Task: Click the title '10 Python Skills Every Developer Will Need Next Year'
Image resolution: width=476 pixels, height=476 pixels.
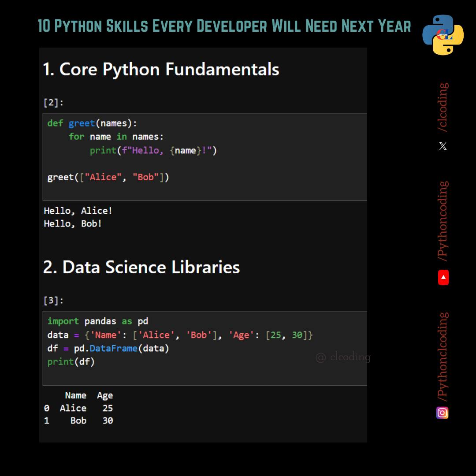Action: (x=224, y=26)
